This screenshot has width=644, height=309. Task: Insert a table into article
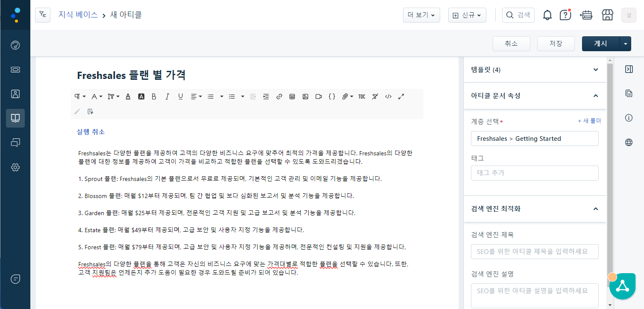click(292, 96)
